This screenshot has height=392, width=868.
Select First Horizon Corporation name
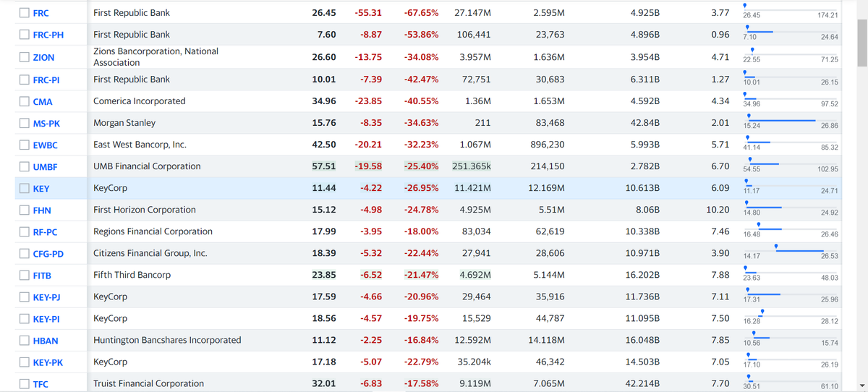(x=145, y=210)
